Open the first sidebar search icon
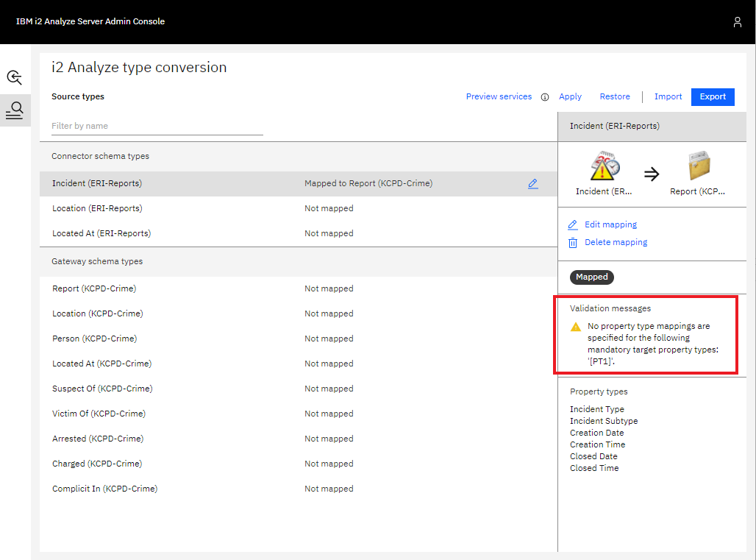 coord(15,77)
